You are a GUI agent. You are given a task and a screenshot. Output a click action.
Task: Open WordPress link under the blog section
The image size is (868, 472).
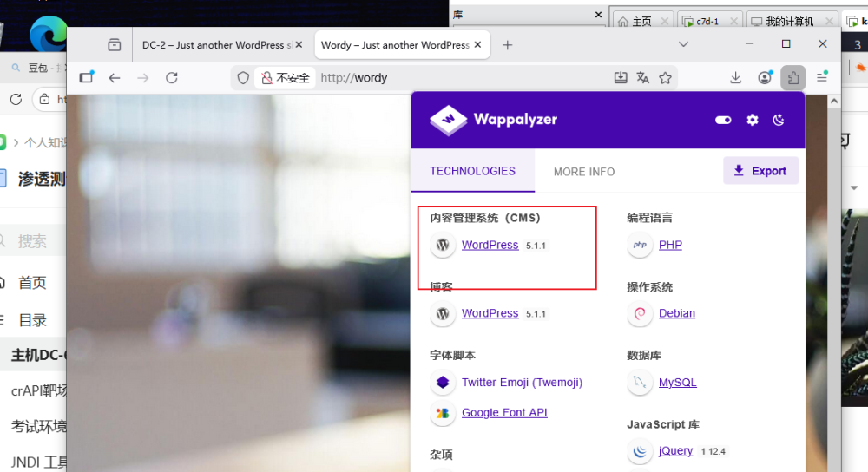tap(490, 313)
